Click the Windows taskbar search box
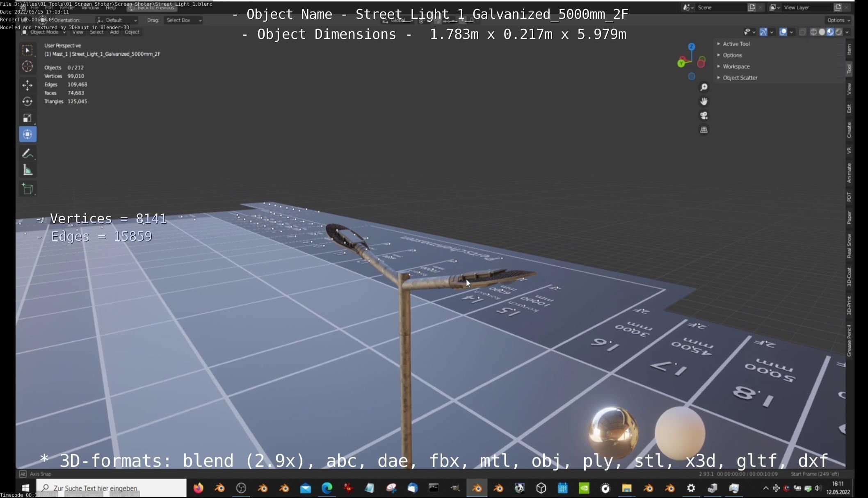This screenshot has width=868, height=498. [x=111, y=488]
